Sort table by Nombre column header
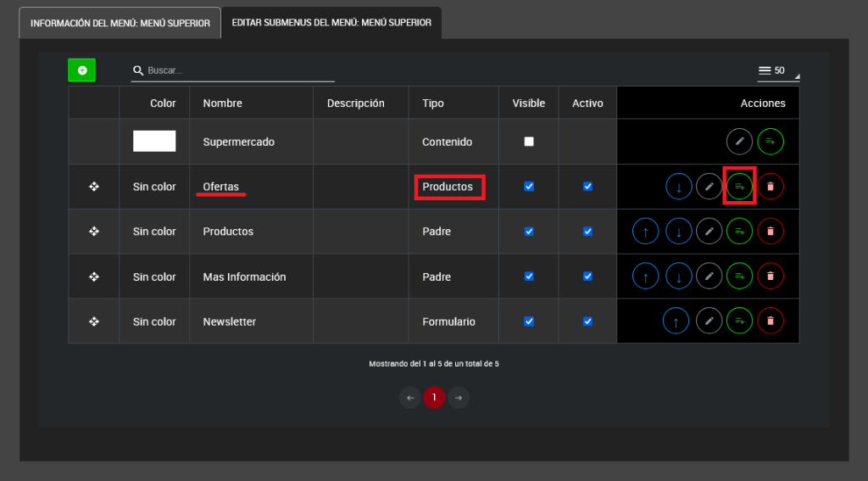This screenshot has width=868, height=481. pyautogui.click(x=222, y=103)
